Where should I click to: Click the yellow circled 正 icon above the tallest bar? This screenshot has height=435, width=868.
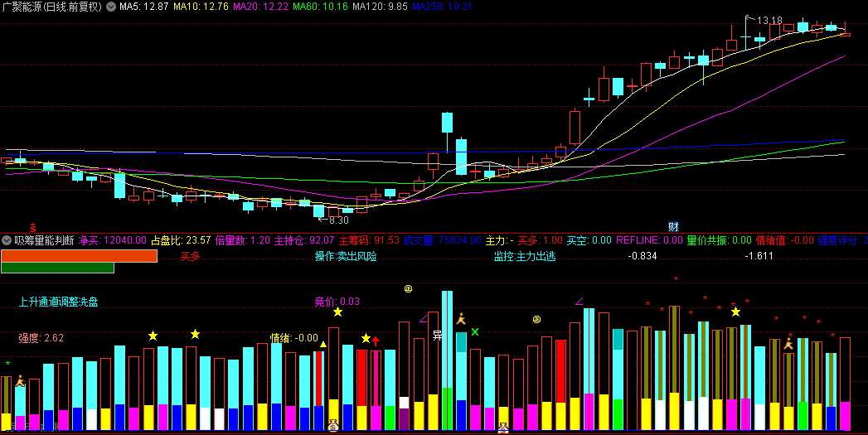coord(409,288)
